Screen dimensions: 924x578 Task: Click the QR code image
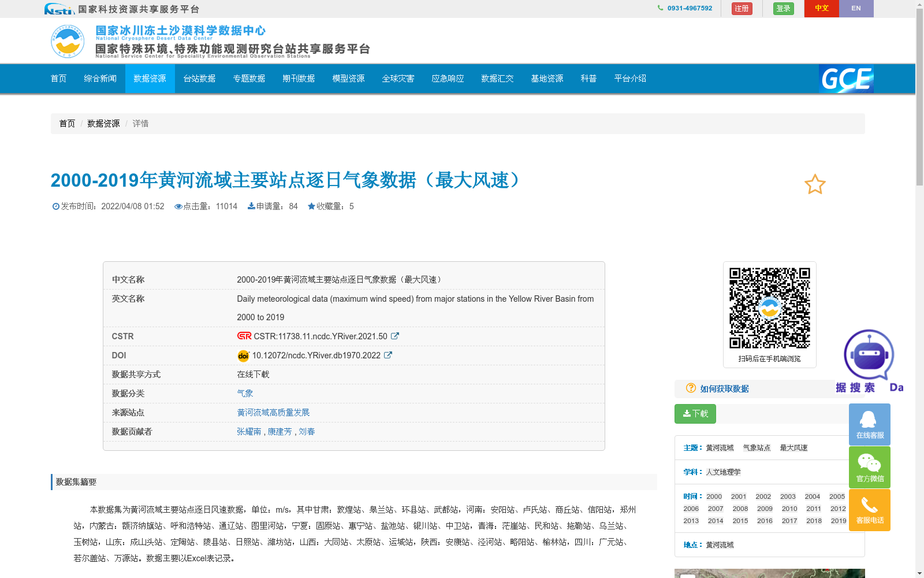[x=770, y=308]
